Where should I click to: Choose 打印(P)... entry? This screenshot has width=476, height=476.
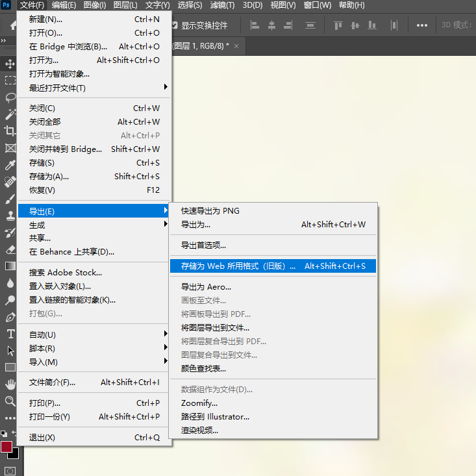click(x=94, y=403)
